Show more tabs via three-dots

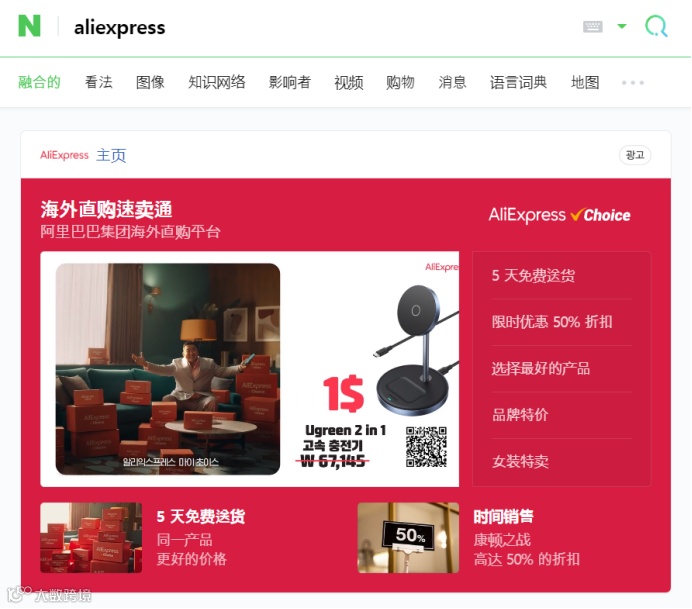(633, 83)
